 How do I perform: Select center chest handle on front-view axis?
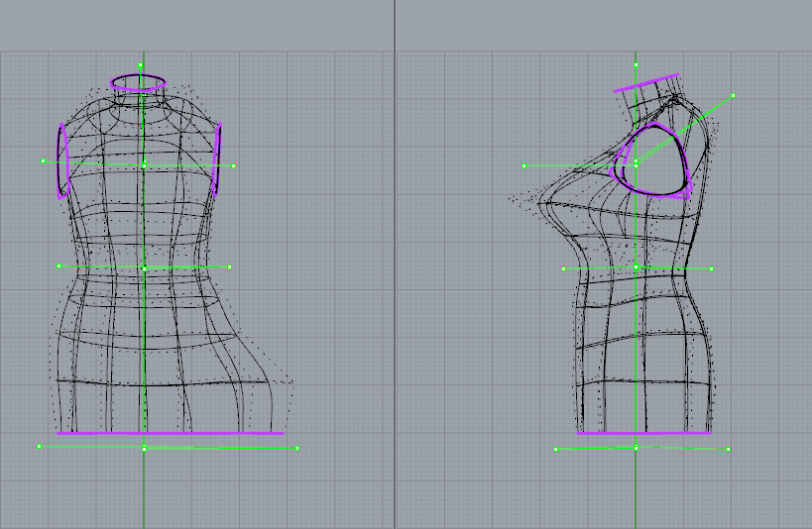(144, 165)
